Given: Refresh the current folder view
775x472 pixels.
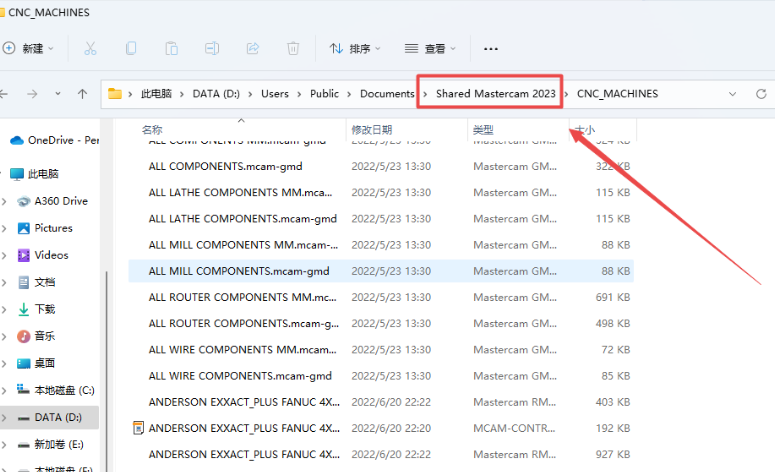Looking at the screenshot, I should (x=764, y=94).
